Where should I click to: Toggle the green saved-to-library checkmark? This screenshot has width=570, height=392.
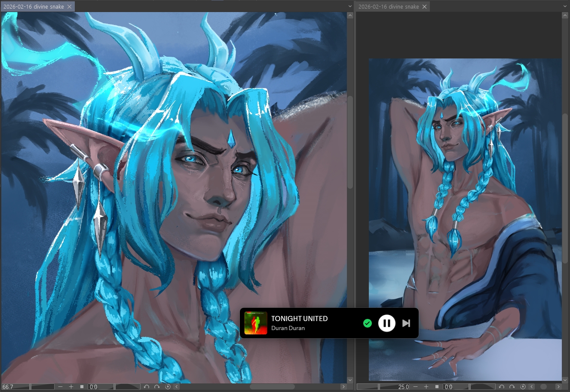tap(367, 323)
